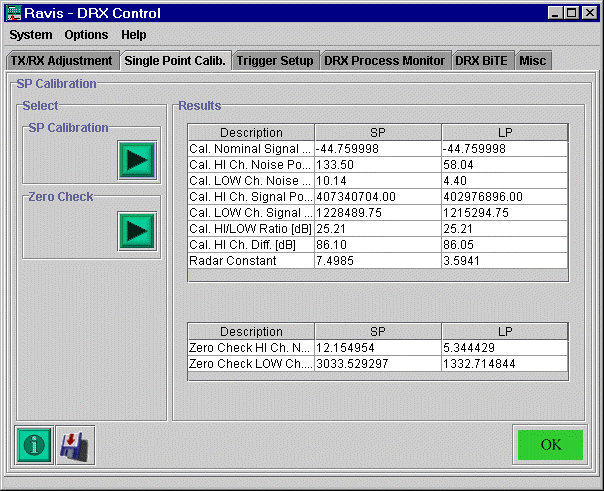Switch to the DRX BiTE tab
This screenshot has height=491, width=604.
(482, 61)
